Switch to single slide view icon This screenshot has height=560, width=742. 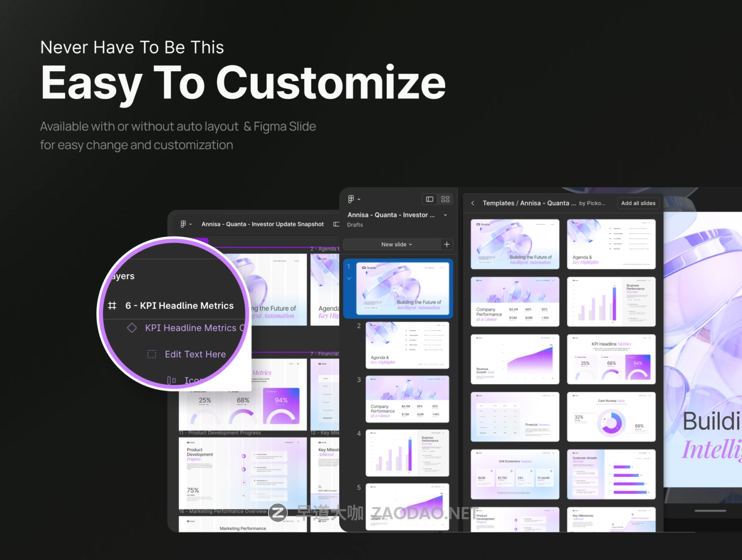pyautogui.click(x=429, y=199)
